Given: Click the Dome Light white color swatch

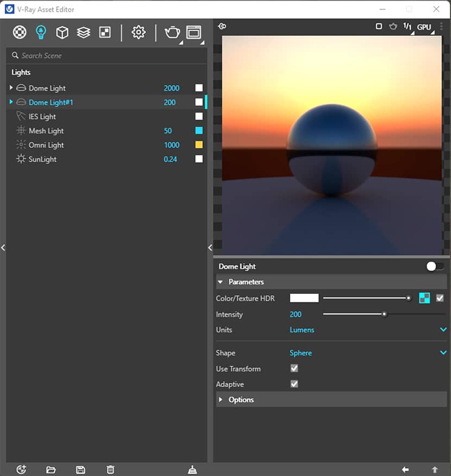Looking at the screenshot, I should tap(199, 87).
